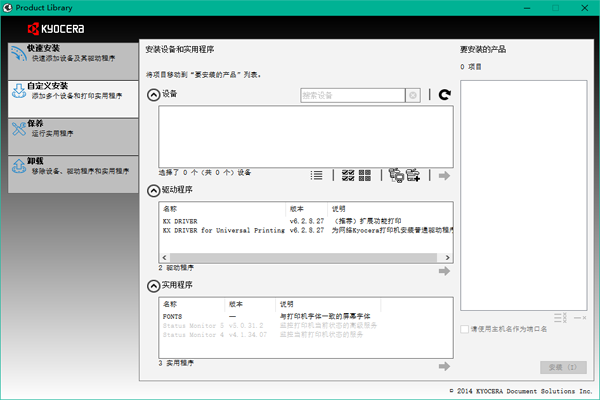Click the driver 名称 column header

[222, 209]
